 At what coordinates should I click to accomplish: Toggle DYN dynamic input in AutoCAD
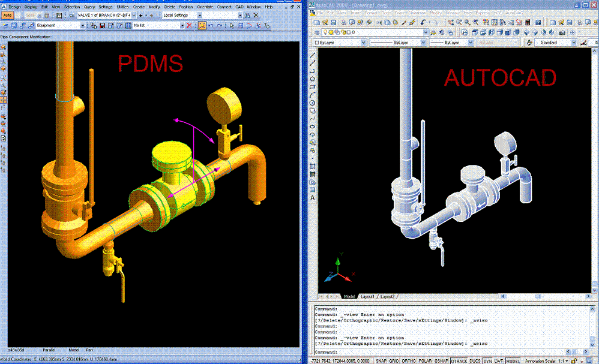tap(487, 361)
